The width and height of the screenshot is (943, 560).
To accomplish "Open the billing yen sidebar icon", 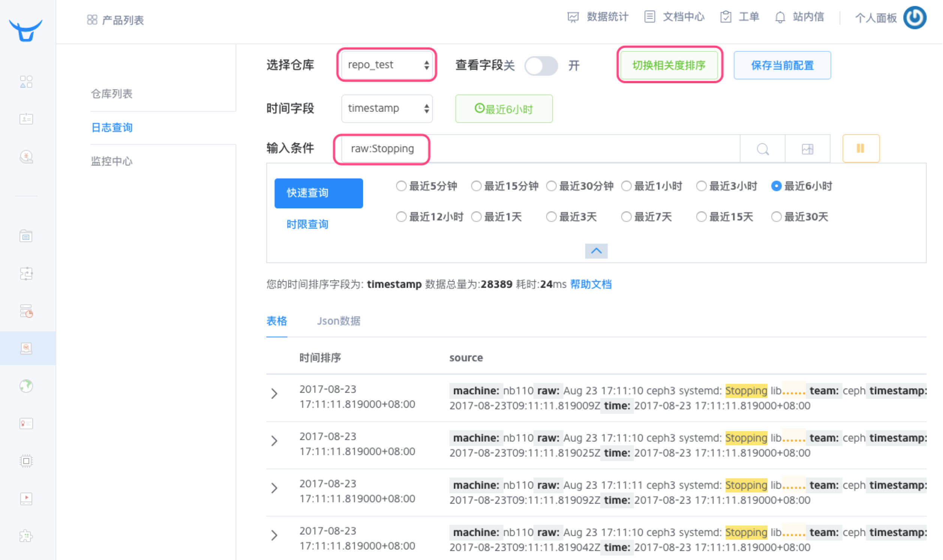I will (26, 157).
